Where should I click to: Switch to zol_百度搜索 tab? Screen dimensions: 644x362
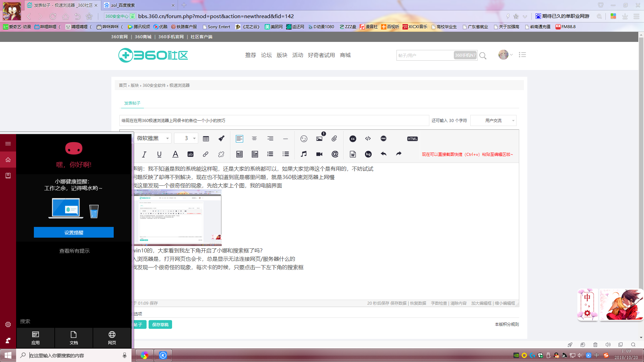(139, 5)
